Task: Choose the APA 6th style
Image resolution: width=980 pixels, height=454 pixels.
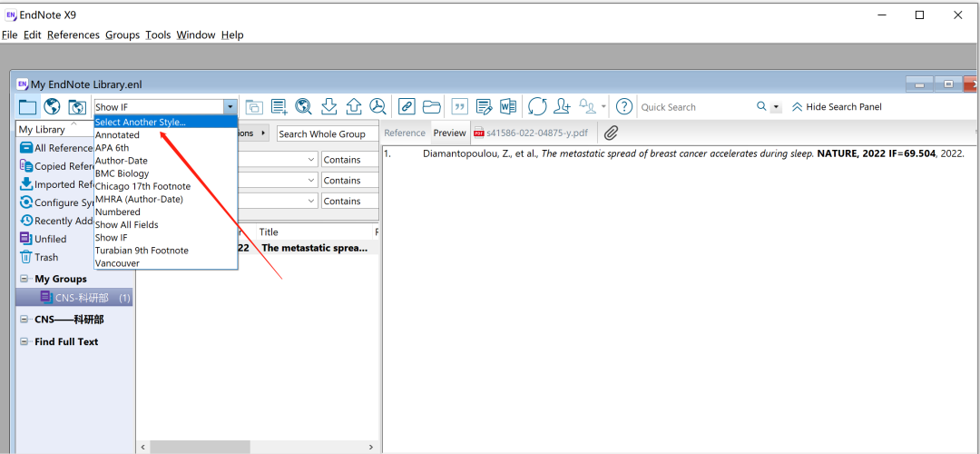Action: coord(166,148)
